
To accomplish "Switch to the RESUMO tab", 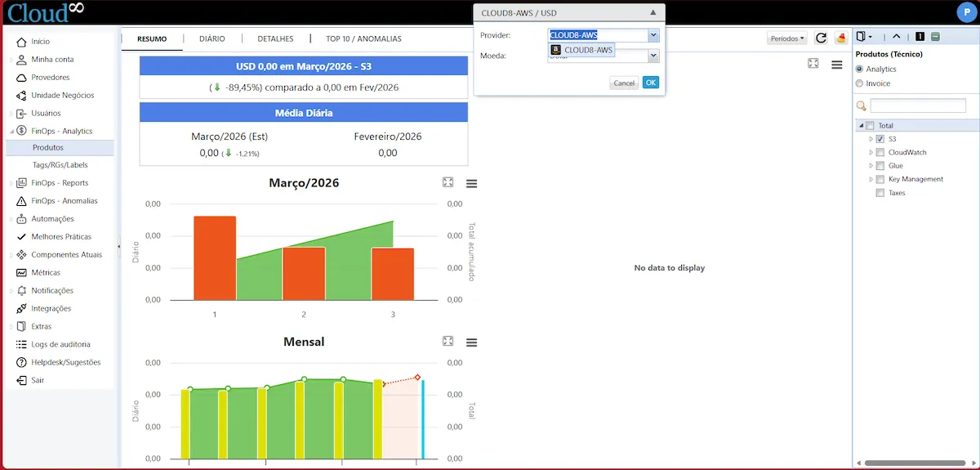I will pyautogui.click(x=152, y=38).
